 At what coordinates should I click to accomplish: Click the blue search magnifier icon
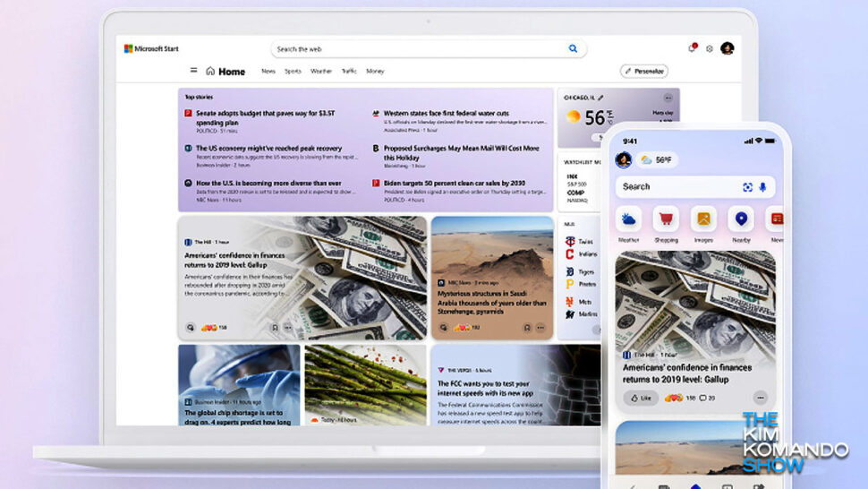(x=573, y=48)
